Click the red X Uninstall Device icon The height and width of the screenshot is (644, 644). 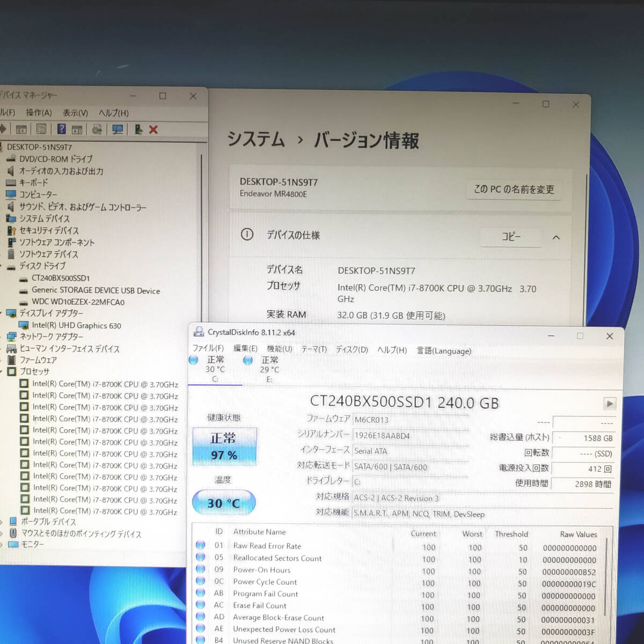(x=153, y=129)
